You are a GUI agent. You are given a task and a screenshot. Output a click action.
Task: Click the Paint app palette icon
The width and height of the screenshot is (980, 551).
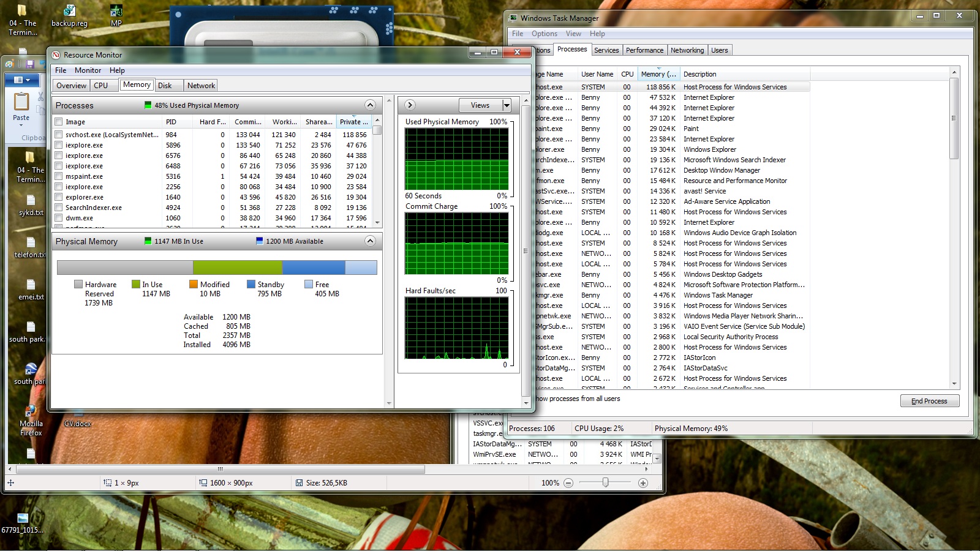[10, 64]
